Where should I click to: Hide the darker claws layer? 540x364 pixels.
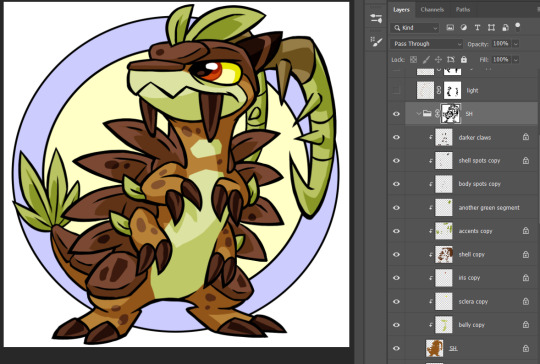pyautogui.click(x=396, y=137)
